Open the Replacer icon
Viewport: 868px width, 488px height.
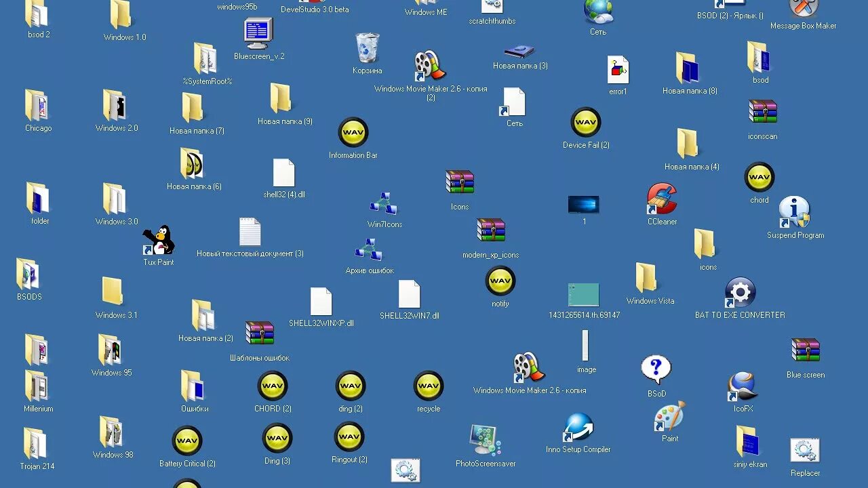805,451
